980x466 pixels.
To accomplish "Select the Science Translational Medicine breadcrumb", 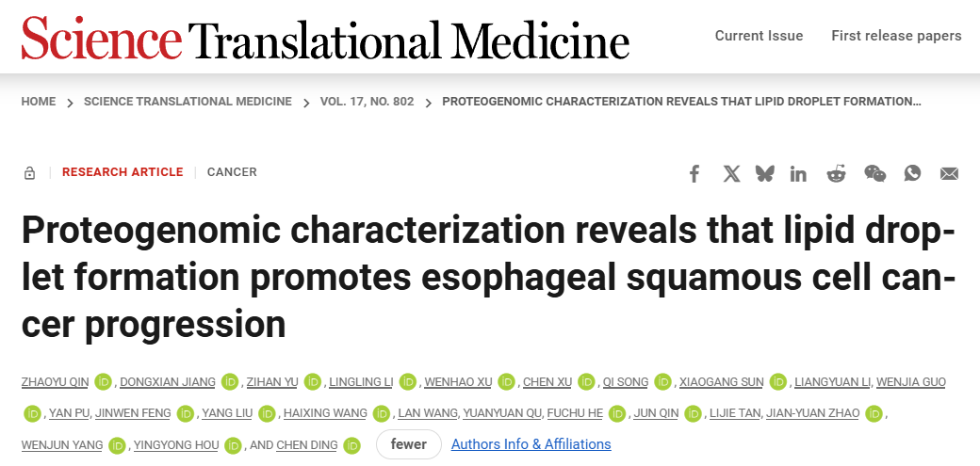I will click(188, 101).
